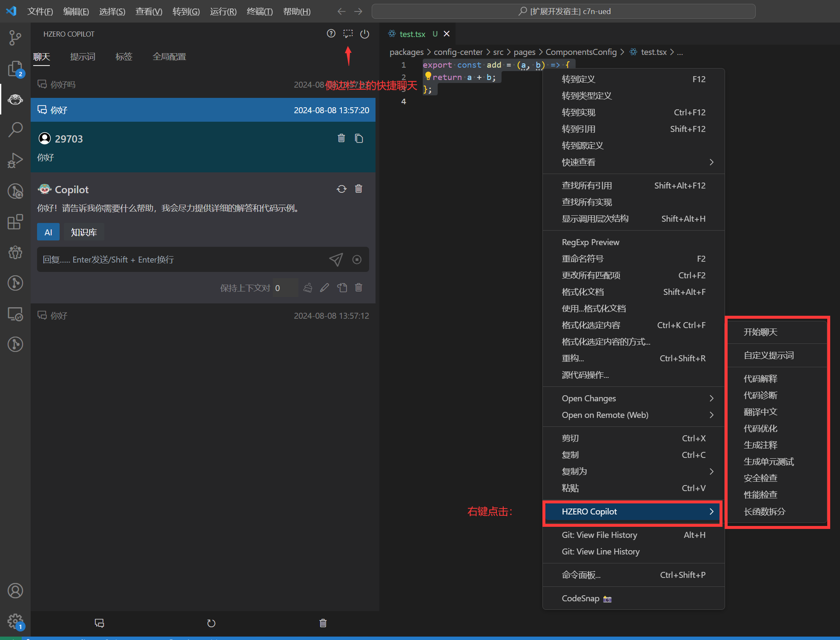
Task: Choose 开始聊天 in the submenu
Action: (777, 332)
